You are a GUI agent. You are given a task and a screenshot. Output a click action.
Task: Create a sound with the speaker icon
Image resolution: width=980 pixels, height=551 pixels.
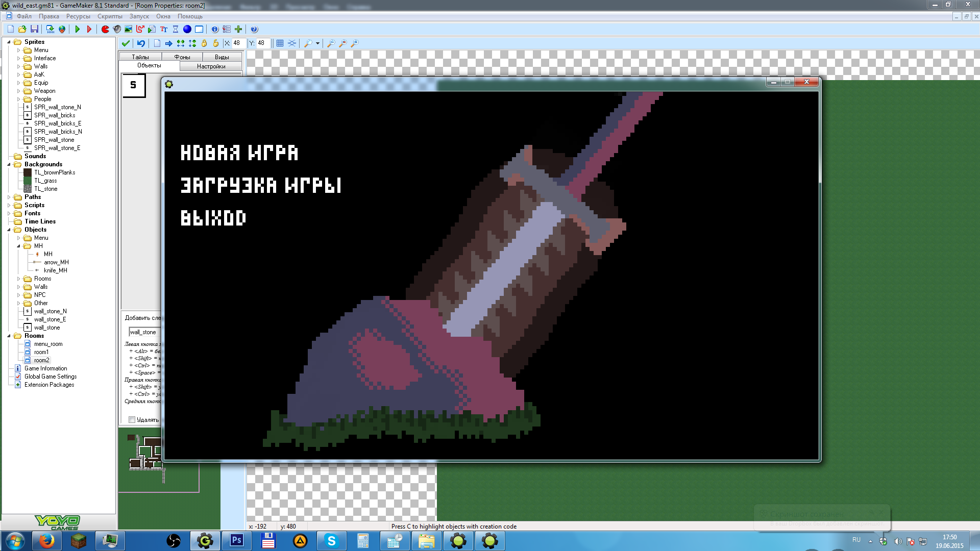[x=117, y=29]
